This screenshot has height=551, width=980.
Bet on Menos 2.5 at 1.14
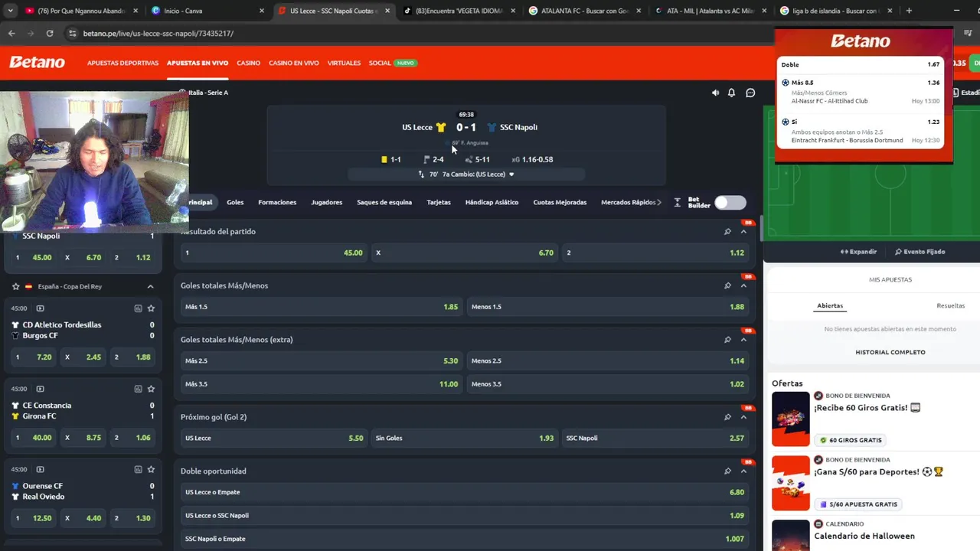pos(608,360)
